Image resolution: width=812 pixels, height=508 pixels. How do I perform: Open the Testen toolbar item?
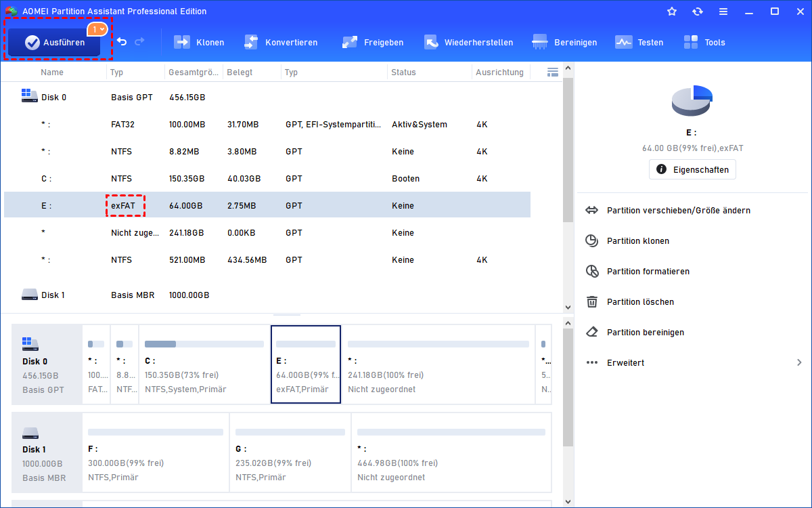coord(639,42)
